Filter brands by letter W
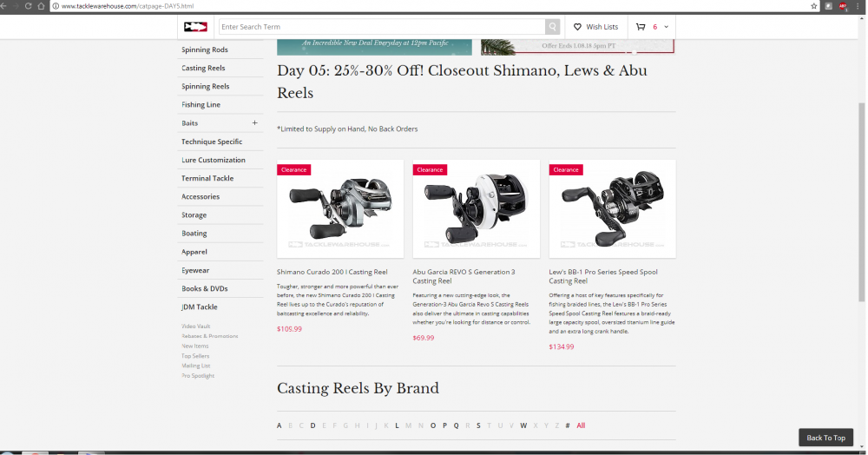868x455 pixels. pyautogui.click(x=523, y=425)
